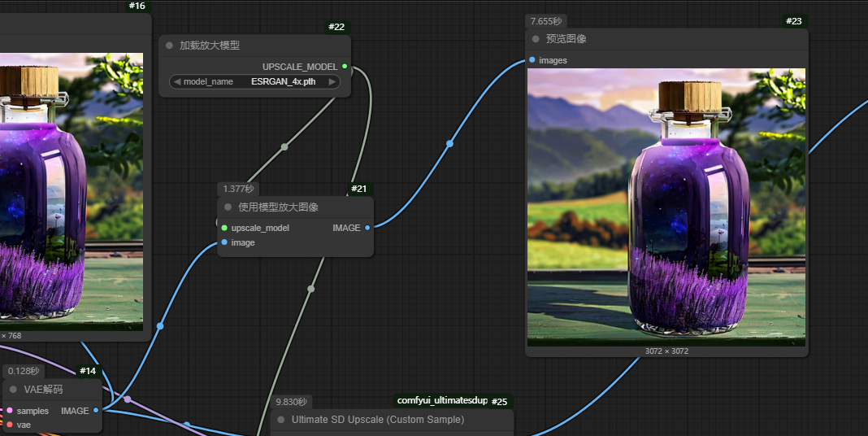This screenshot has width=868, height=436.
Task: Click the upscale_model input port
Action: [x=224, y=228]
